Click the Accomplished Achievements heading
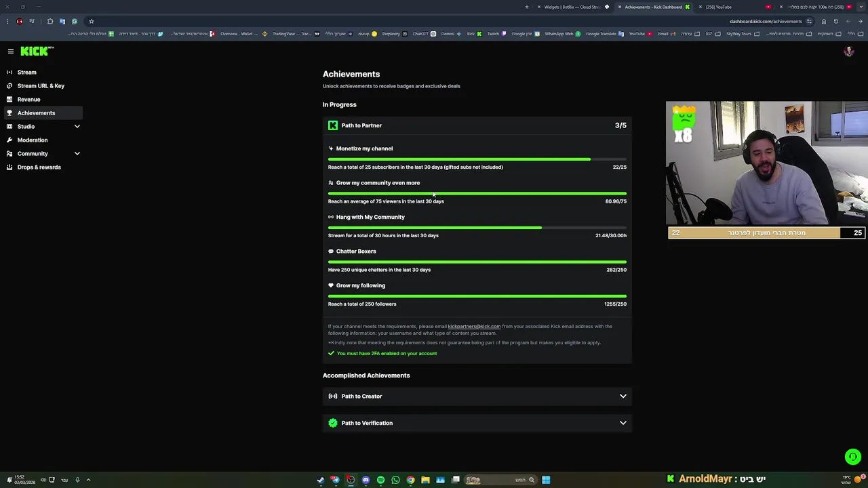This screenshot has width=868, height=488. coord(366,375)
